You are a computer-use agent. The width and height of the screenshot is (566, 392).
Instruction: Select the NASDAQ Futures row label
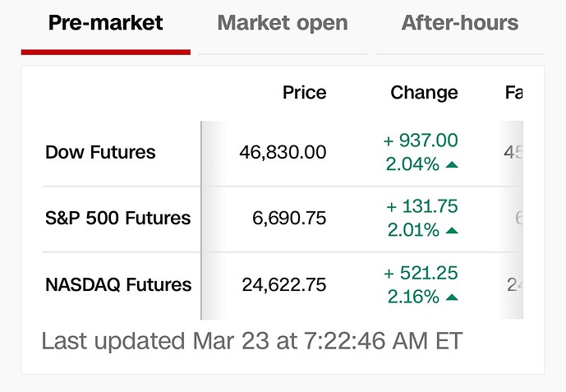[118, 285]
